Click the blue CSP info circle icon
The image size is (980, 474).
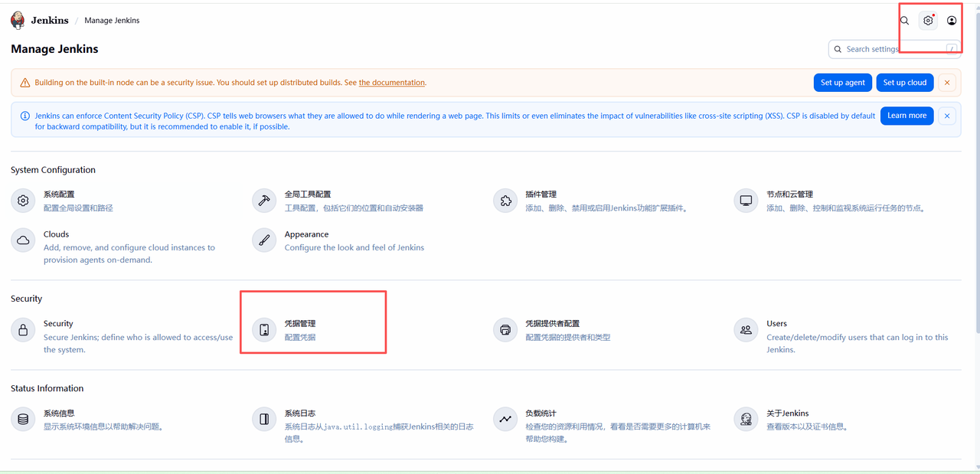click(x=25, y=116)
